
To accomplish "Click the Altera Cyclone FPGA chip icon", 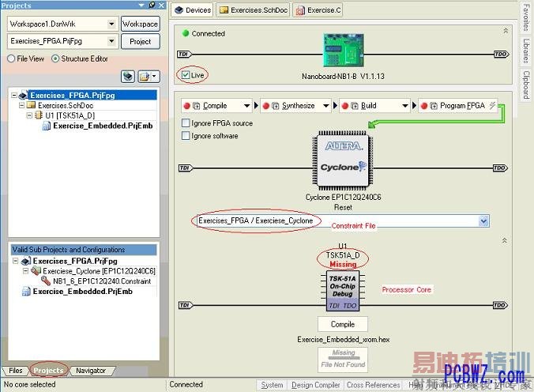I will pos(343,160).
